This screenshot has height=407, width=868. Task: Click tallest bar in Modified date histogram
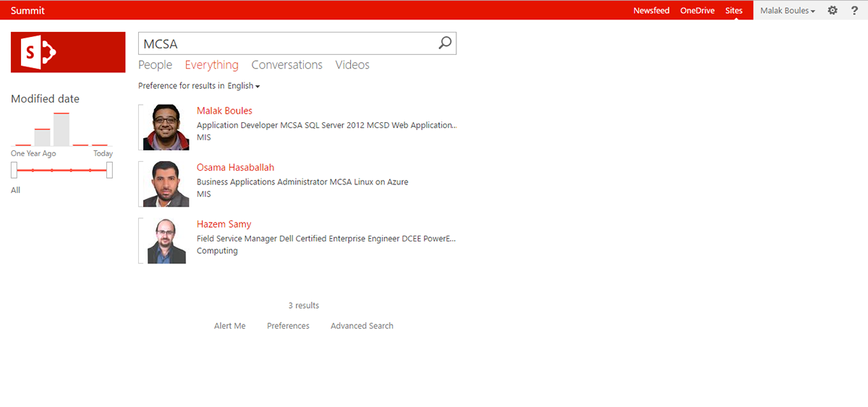[x=61, y=130]
